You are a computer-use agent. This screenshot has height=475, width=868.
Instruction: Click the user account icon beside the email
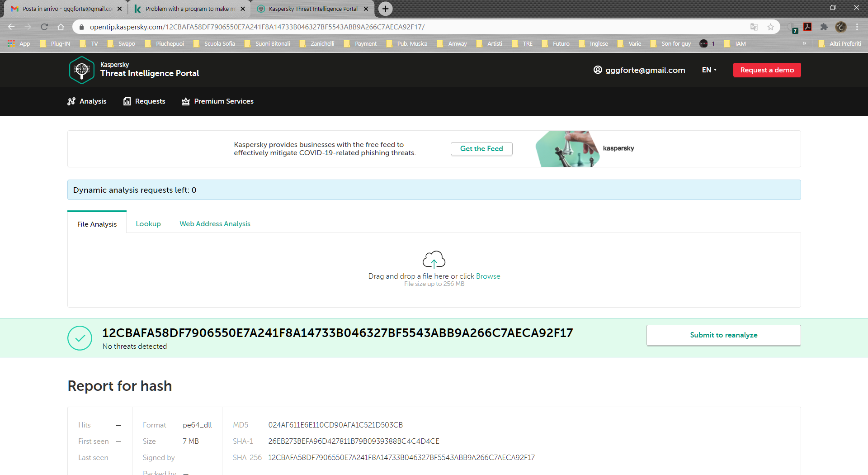(598, 70)
